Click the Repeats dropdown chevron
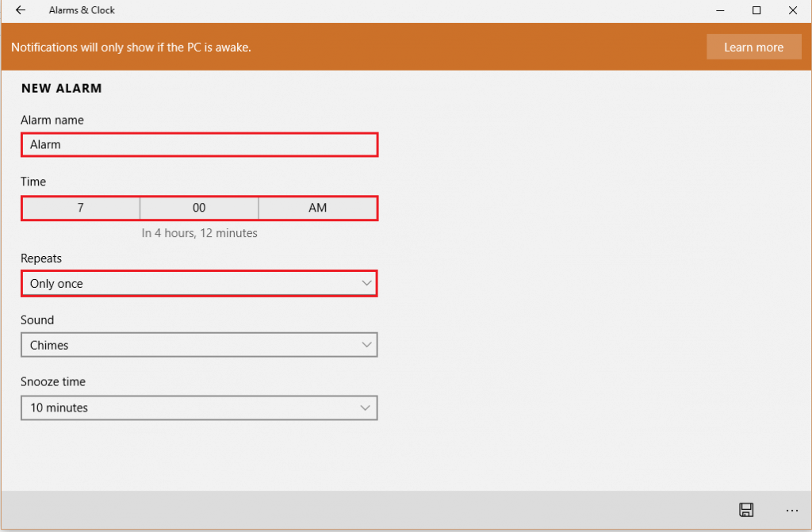Image resolution: width=812 pixels, height=532 pixels. tap(366, 283)
